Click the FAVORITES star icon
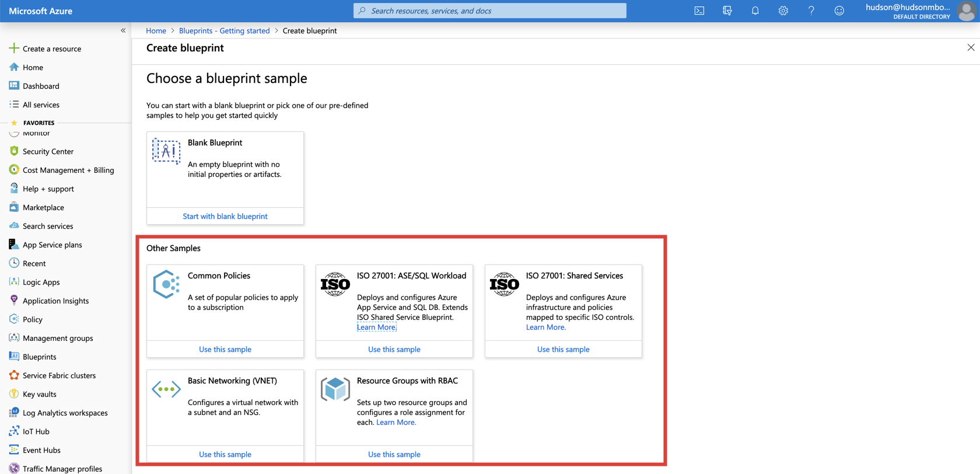Viewport: 980px width, 474px height. 14,123
